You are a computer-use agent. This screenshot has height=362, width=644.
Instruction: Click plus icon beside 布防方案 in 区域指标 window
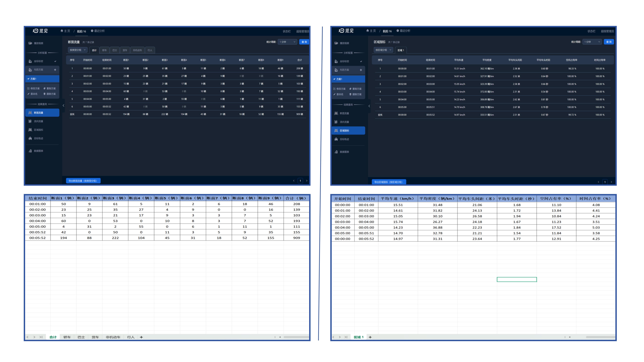click(361, 70)
